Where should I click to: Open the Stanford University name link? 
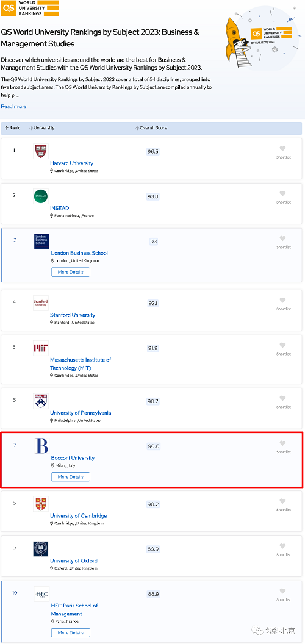point(73,315)
